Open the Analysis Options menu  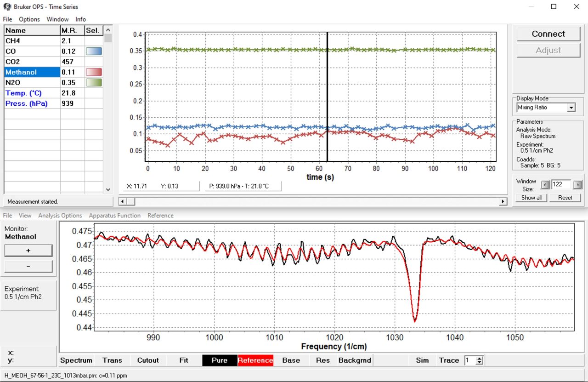(60, 215)
